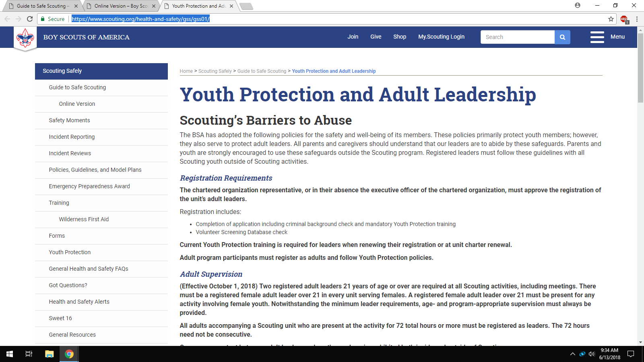
Task: Bookmark this page with the star icon
Action: pyautogui.click(x=611, y=19)
